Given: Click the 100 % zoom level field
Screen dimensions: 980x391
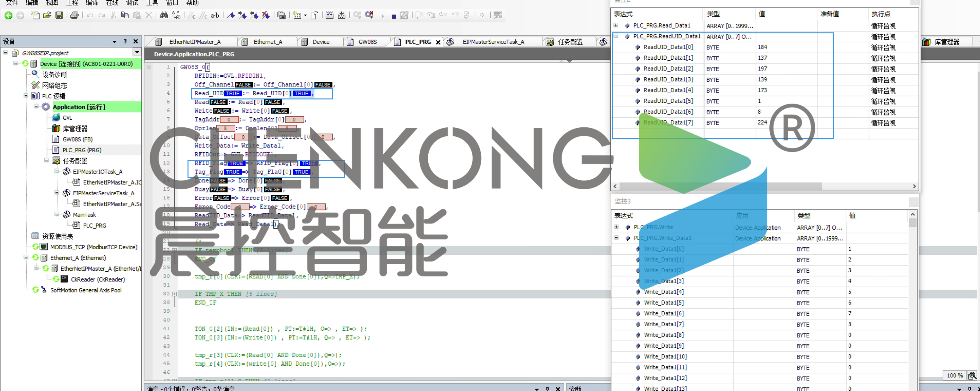Looking at the screenshot, I should tap(955, 375).
